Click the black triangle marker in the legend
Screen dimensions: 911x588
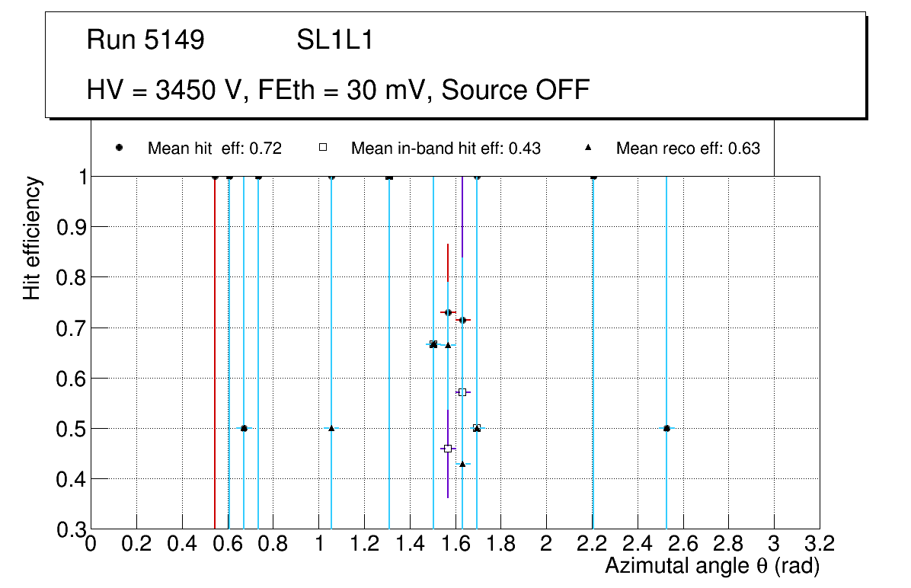point(587,149)
